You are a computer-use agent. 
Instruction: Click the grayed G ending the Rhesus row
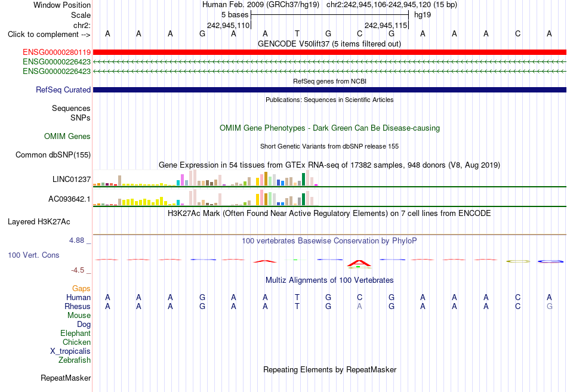549,306
